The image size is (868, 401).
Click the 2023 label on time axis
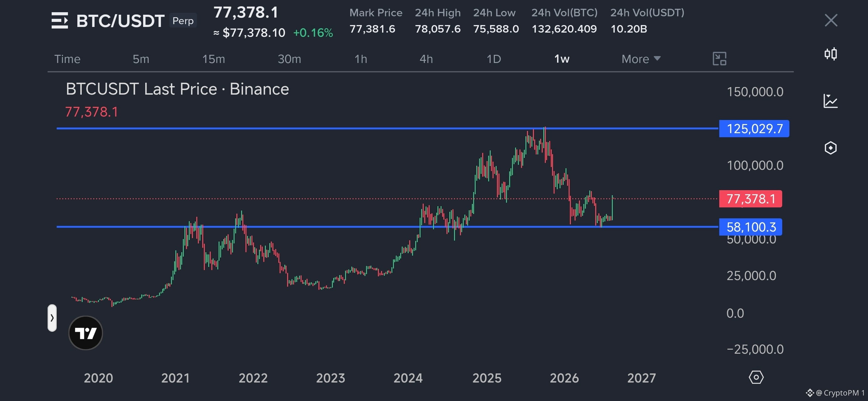[331, 378]
